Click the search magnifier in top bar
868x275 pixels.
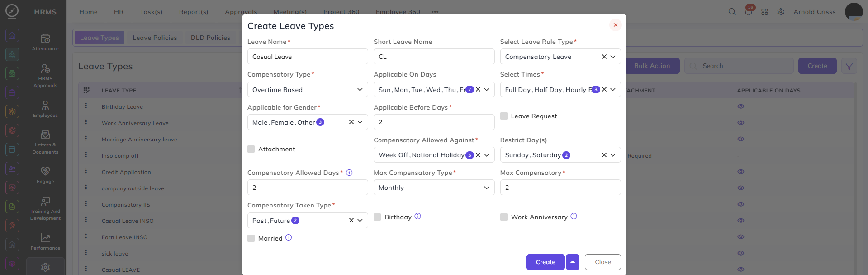tap(732, 12)
